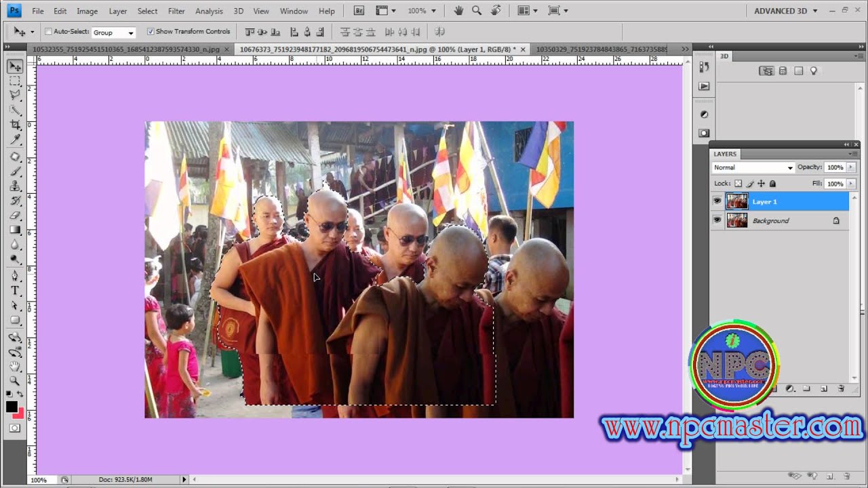Select the Brush tool
The height and width of the screenshot is (488, 868).
point(15,171)
